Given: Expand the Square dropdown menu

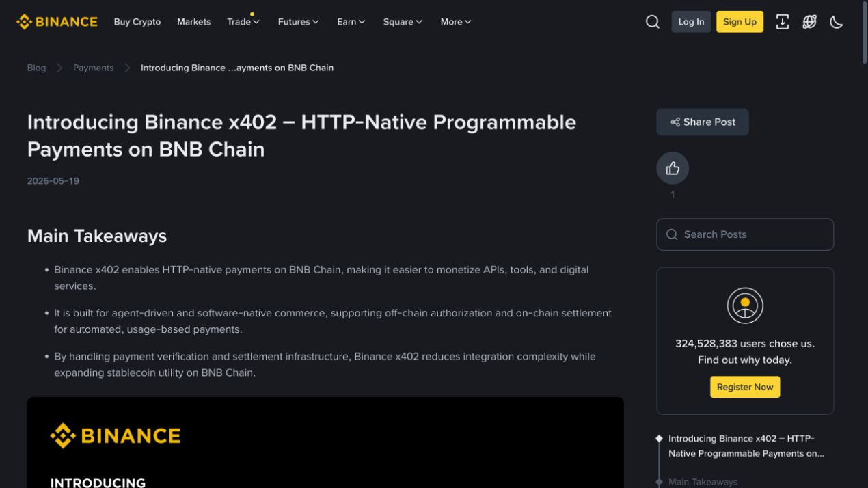Looking at the screenshot, I should (403, 22).
